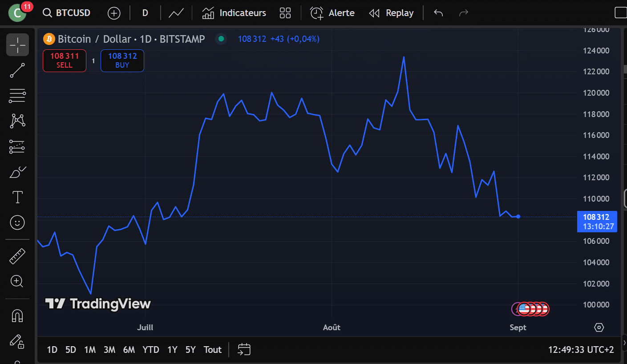Click the blue BUY button
The width and height of the screenshot is (627, 364).
click(122, 61)
